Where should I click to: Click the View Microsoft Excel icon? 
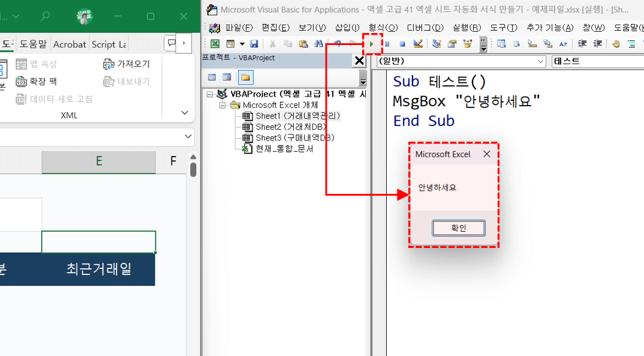(x=215, y=44)
